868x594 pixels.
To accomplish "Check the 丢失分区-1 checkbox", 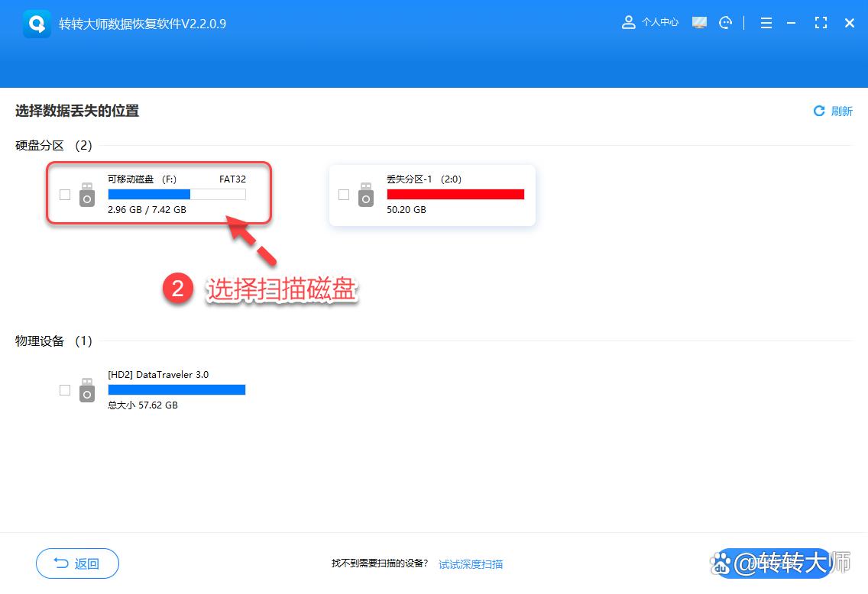I will (x=344, y=195).
